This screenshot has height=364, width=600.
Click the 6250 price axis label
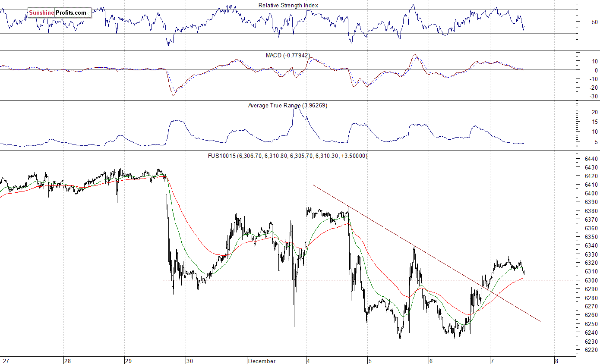tap(591, 323)
